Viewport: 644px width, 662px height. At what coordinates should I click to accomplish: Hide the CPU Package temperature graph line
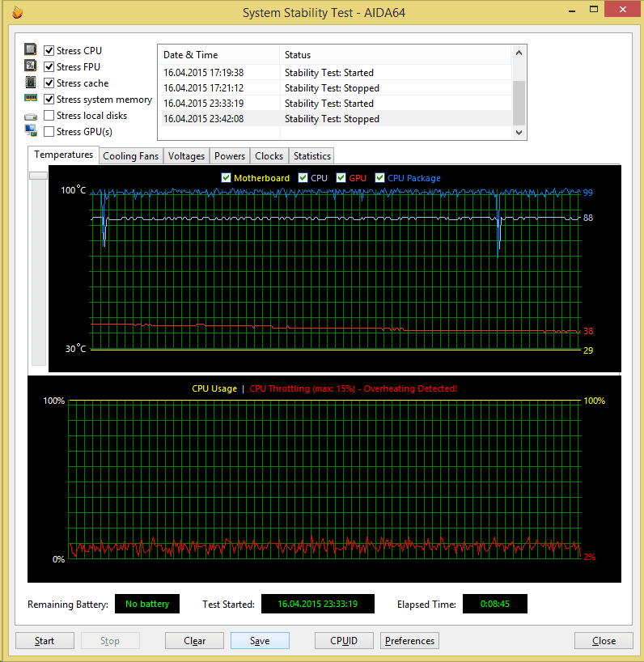tap(379, 178)
